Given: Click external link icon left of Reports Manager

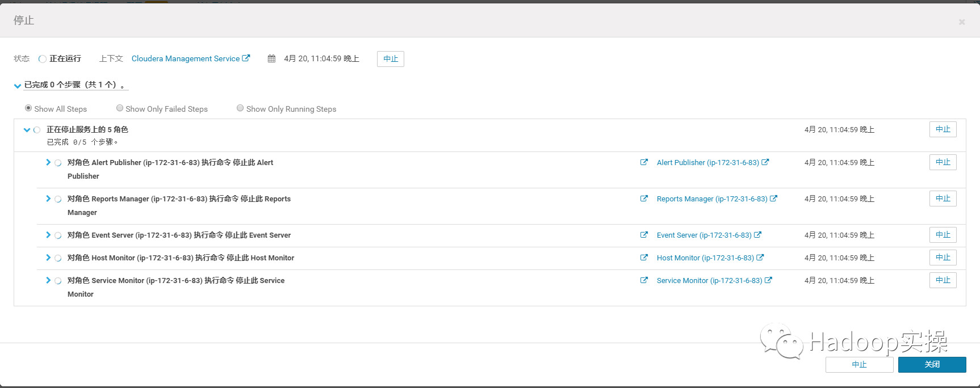Looking at the screenshot, I should pyautogui.click(x=644, y=199).
